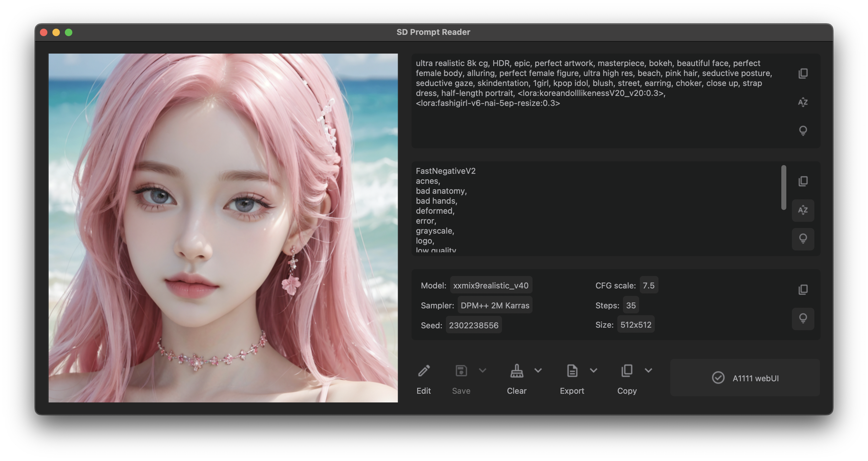Expand the Copy options chevron
The width and height of the screenshot is (868, 461).
pos(648,370)
